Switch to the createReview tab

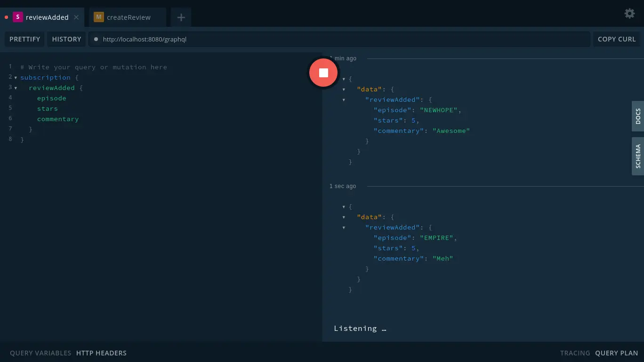[x=129, y=17]
